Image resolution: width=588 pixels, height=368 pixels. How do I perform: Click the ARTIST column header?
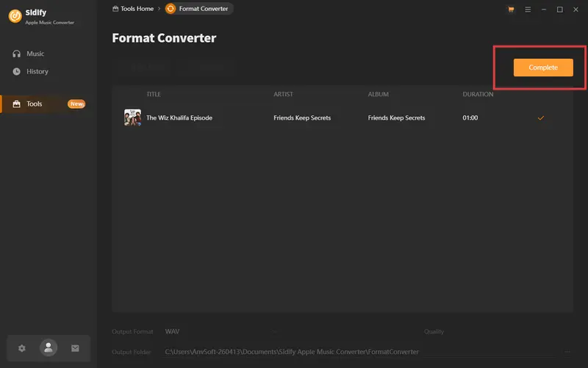(x=283, y=94)
